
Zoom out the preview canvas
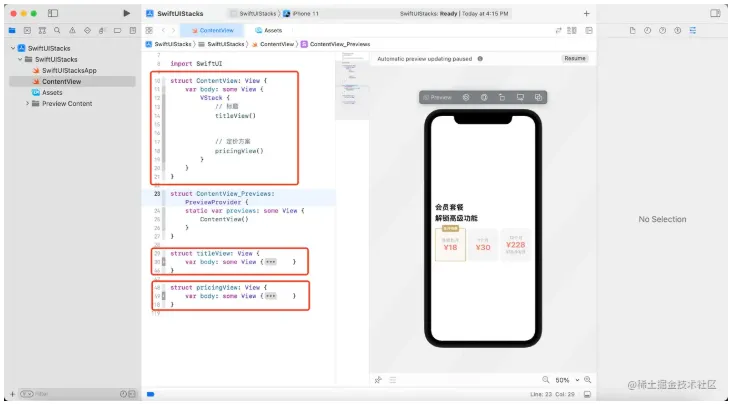tap(546, 380)
